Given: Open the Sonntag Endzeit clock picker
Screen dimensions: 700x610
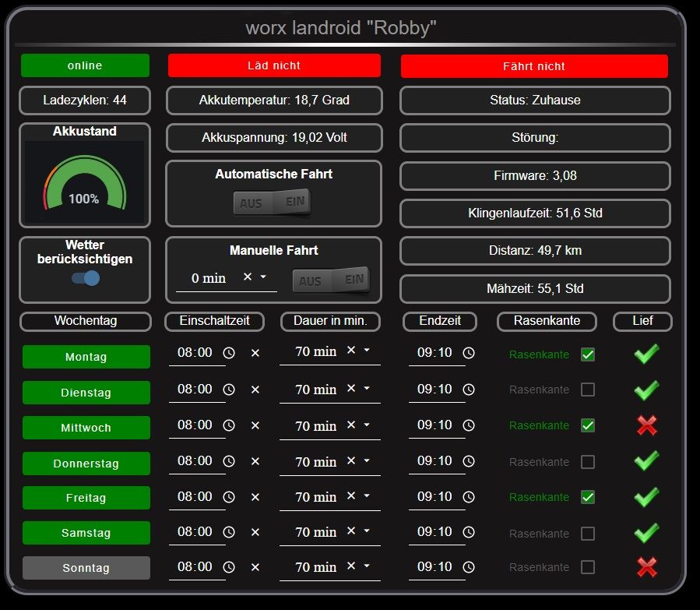Looking at the screenshot, I should point(469,567).
